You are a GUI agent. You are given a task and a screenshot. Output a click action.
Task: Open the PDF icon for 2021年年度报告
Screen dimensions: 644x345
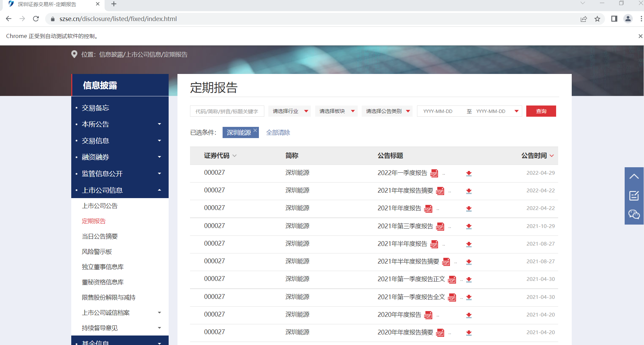point(428,209)
